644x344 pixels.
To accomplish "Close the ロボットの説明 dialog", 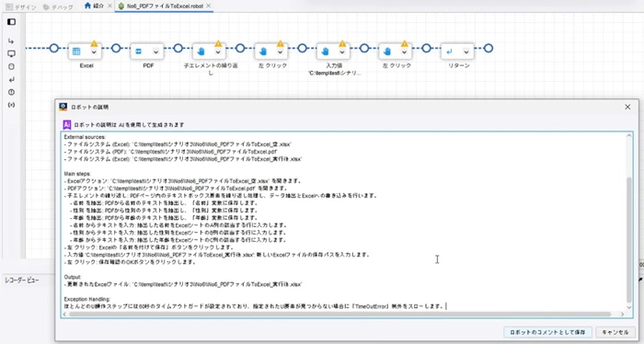I will click(x=627, y=107).
